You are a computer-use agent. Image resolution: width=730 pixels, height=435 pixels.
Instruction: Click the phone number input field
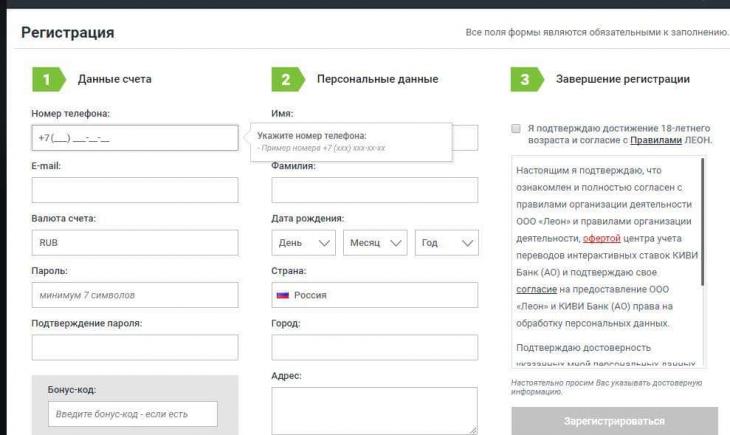(135, 138)
